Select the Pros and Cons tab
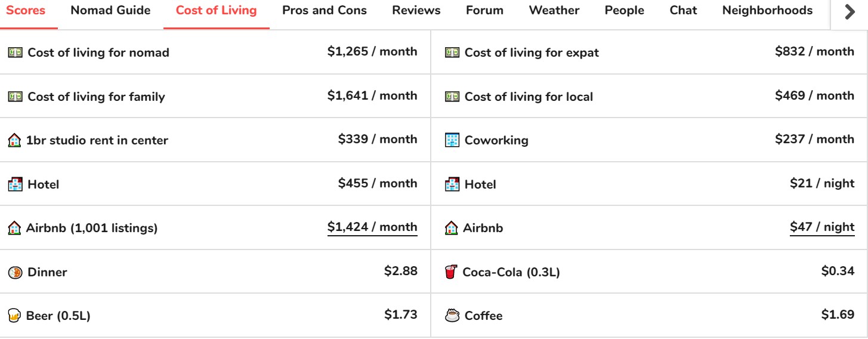Image resolution: width=868 pixels, height=339 pixels. (x=325, y=11)
